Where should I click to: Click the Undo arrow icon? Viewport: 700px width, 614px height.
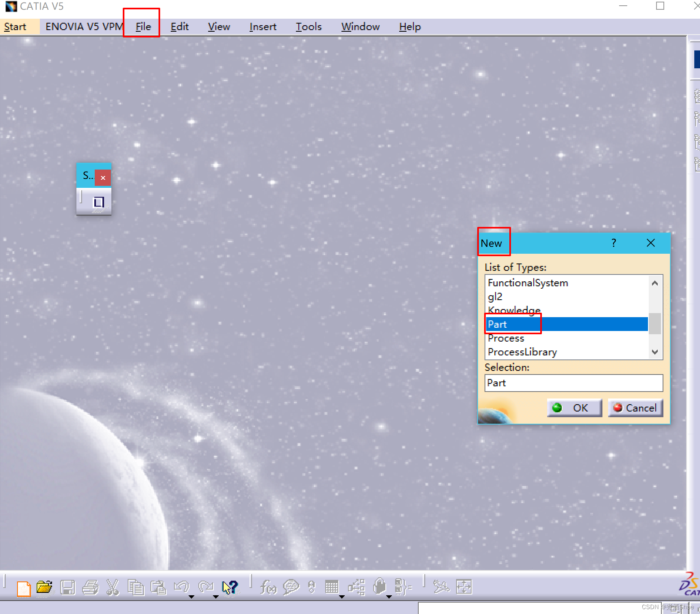tap(181, 587)
